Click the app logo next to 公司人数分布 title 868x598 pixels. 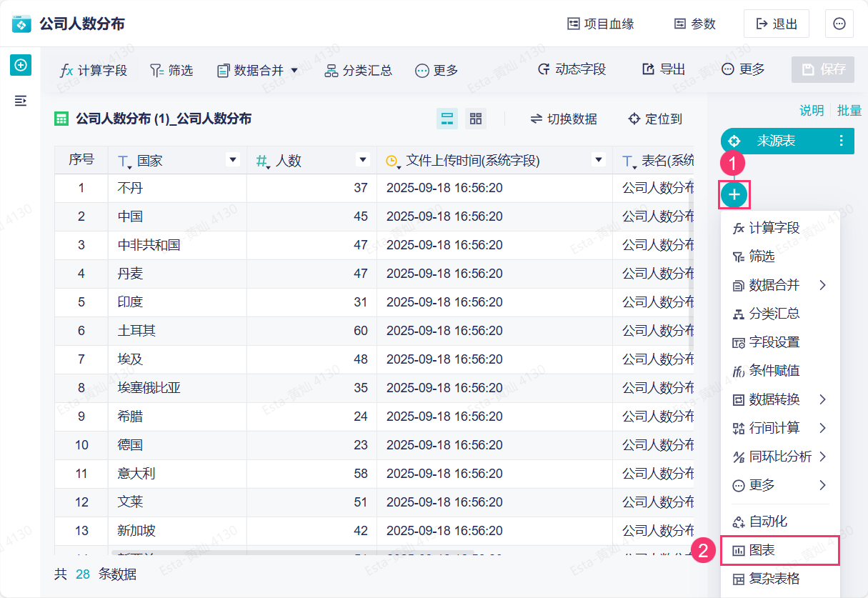22,24
